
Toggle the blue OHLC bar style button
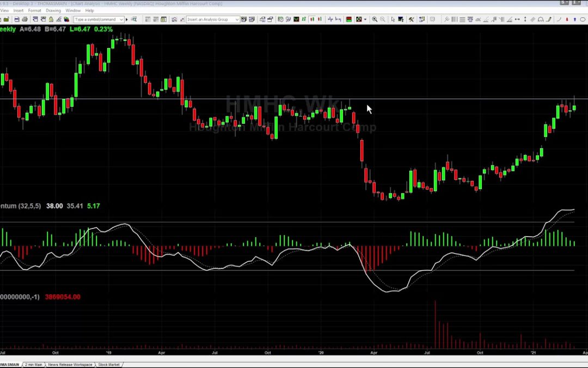[330, 19]
